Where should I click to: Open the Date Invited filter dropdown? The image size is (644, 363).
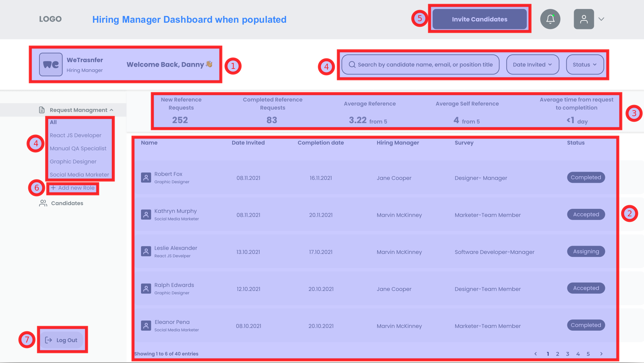(x=532, y=64)
